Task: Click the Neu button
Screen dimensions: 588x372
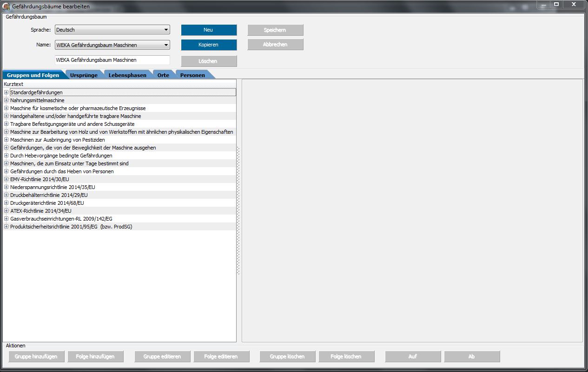Action: pos(209,30)
